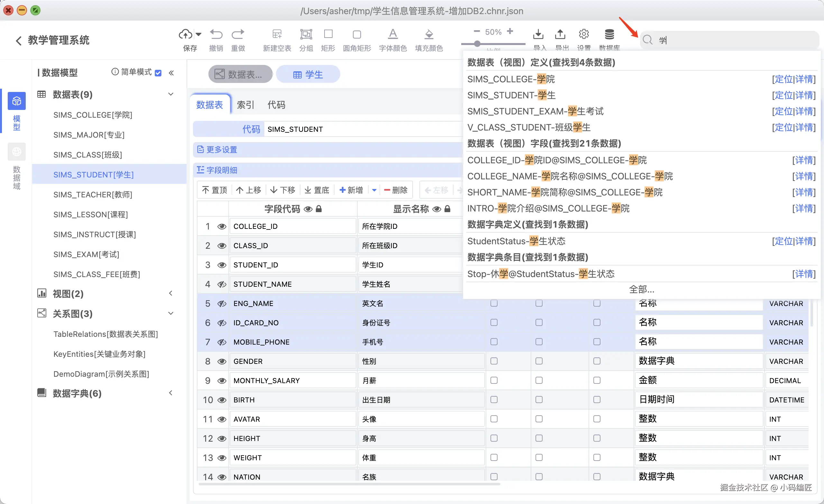Viewport: 824px width, 504px height.
Task: Open the Font color tool
Action: coord(393,34)
